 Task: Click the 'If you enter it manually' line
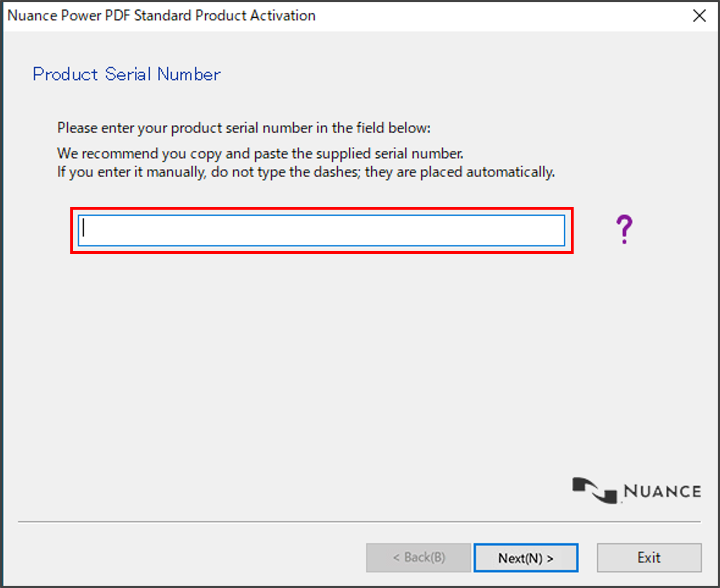pyautogui.click(x=306, y=172)
